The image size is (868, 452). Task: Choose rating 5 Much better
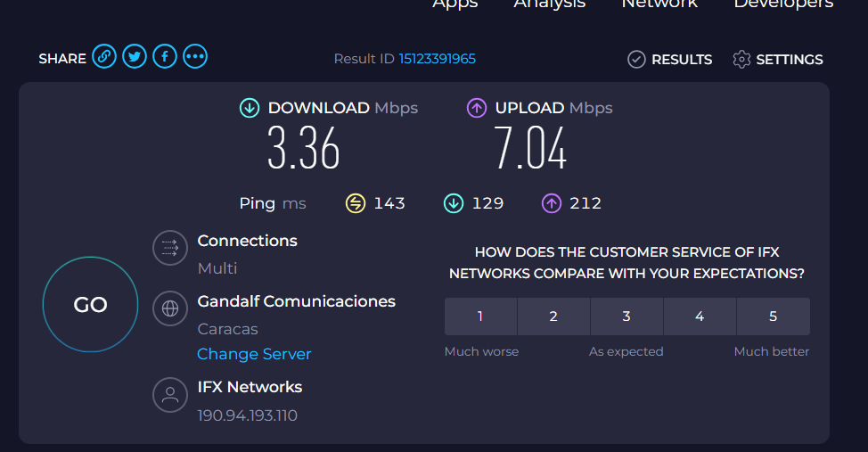coord(773,316)
